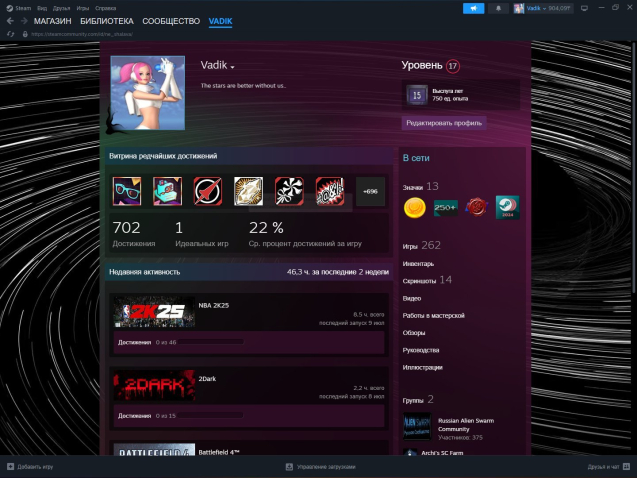Open the Friends and chat icon
This screenshot has height=478, width=637.
pyautogui.click(x=626, y=467)
